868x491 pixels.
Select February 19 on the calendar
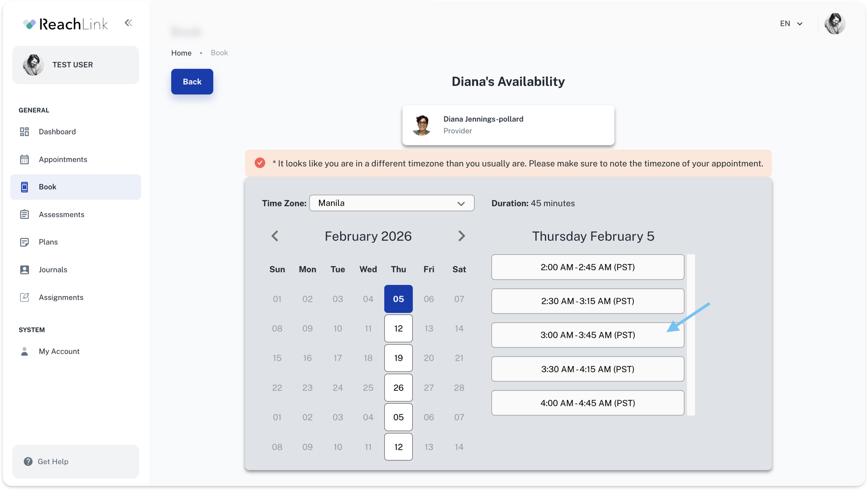pos(398,358)
